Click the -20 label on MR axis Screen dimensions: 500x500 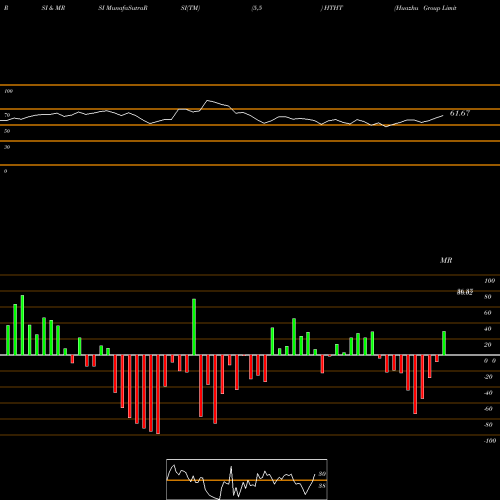click(x=488, y=377)
